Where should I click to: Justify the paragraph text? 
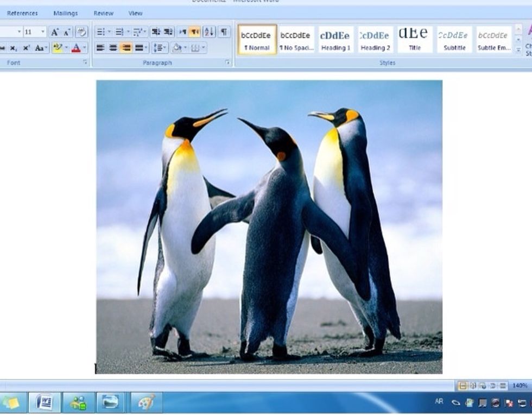tap(139, 48)
